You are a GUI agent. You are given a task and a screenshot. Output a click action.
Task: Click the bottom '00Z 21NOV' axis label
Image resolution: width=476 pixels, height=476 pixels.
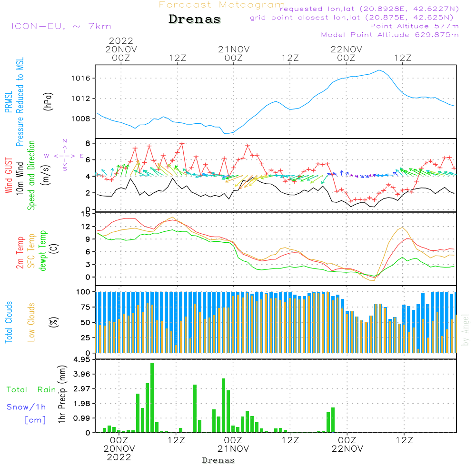(233, 445)
